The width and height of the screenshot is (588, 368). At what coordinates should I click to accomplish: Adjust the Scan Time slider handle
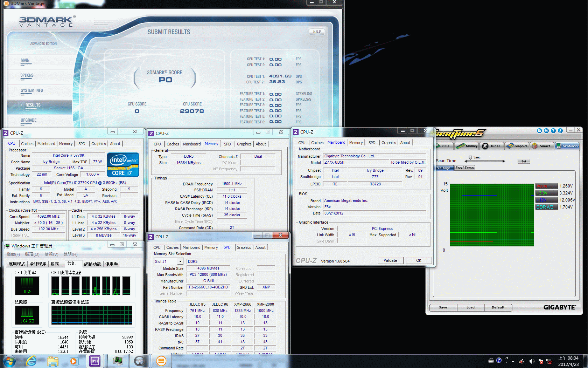coord(470,158)
